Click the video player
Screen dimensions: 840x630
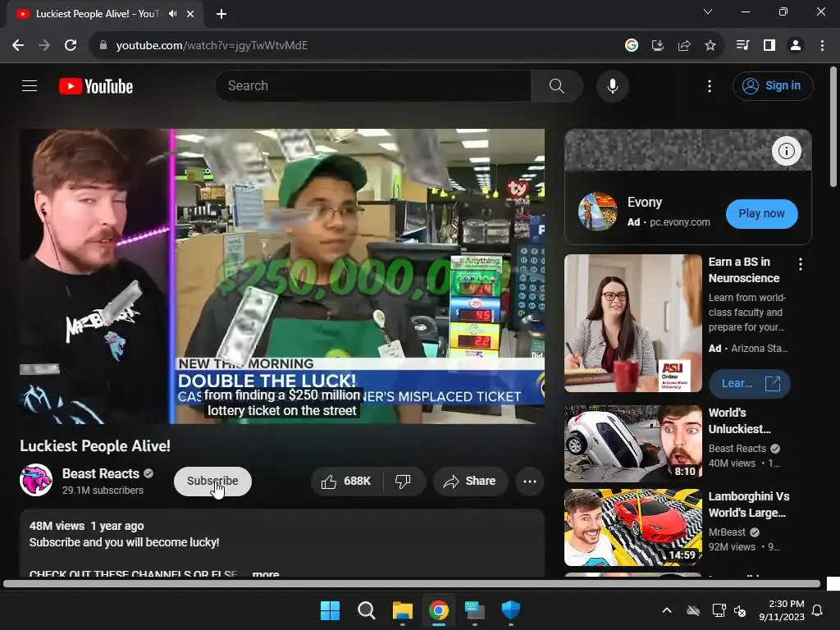(x=282, y=276)
